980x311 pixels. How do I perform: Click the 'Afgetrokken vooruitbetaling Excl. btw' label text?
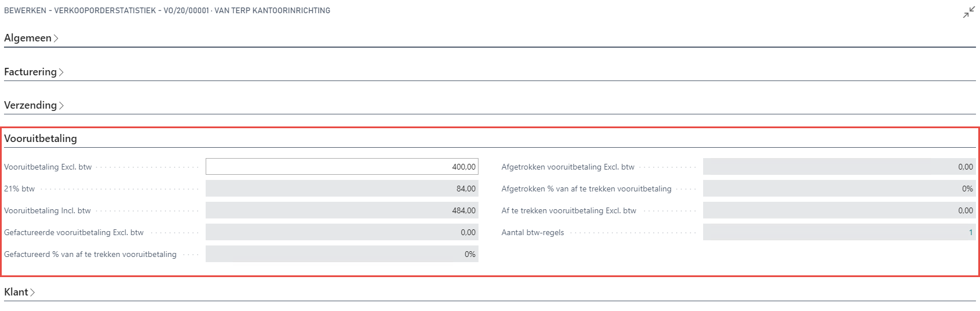pos(568,167)
